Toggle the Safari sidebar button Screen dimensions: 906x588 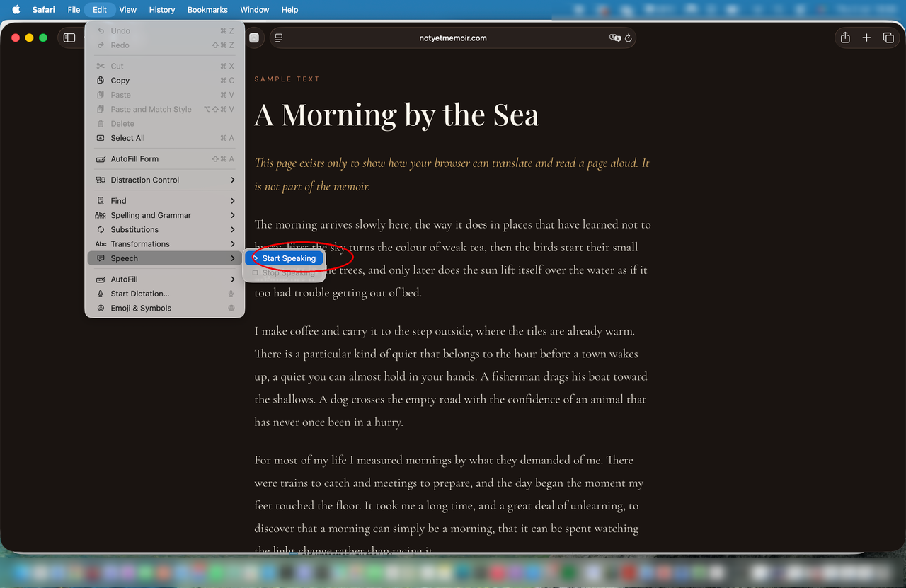(69, 38)
